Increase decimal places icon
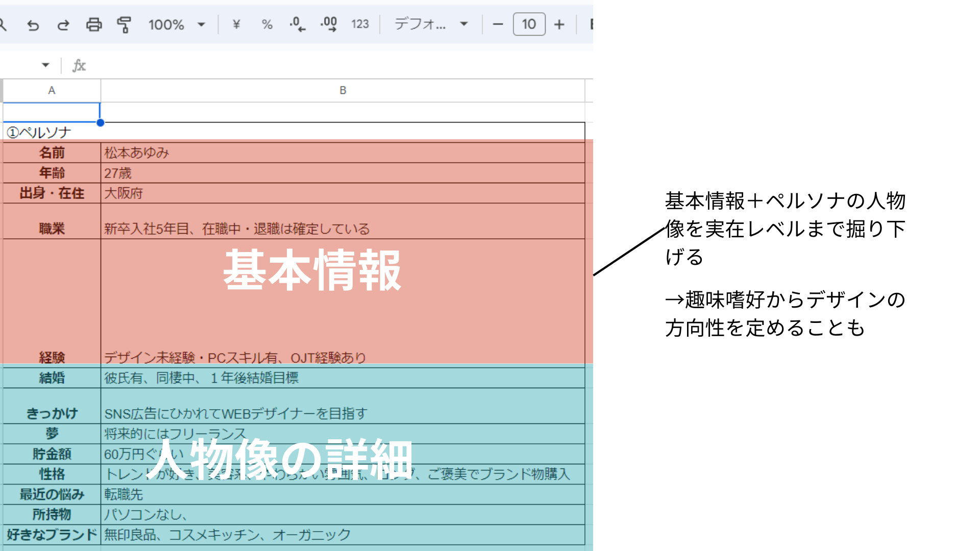980x551 pixels. tap(329, 24)
